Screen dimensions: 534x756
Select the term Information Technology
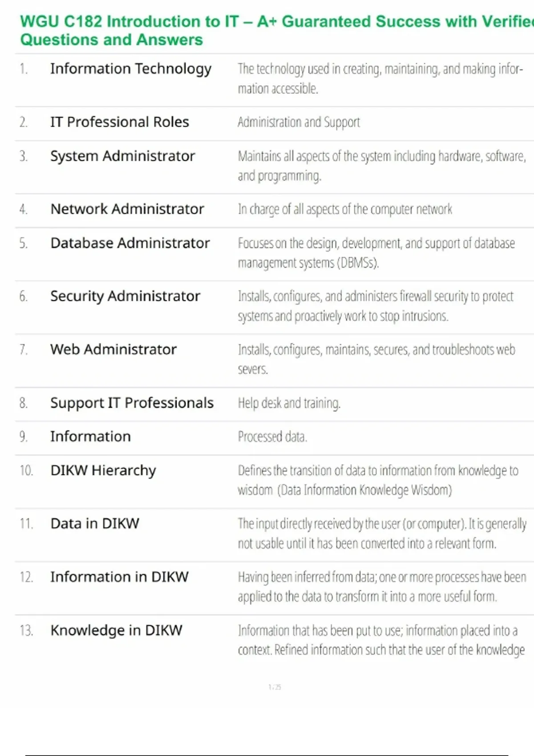tap(130, 69)
